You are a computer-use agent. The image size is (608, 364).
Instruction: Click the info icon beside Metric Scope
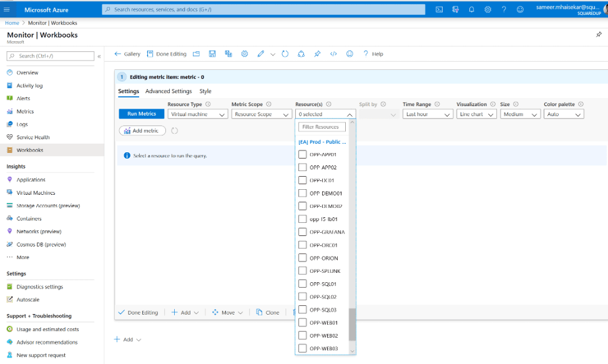click(x=268, y=104)
